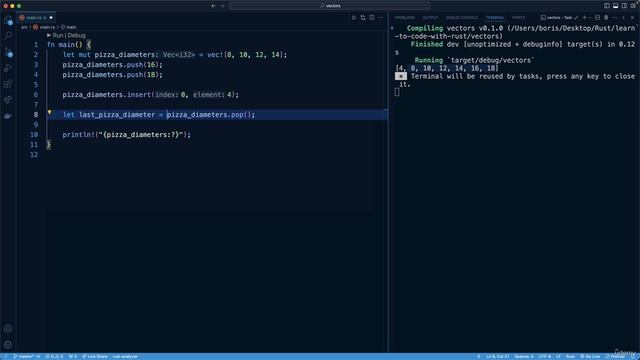Screen dimensions: 640x360
Task: Click push(16) on line 3
Action: click(143, 64)
